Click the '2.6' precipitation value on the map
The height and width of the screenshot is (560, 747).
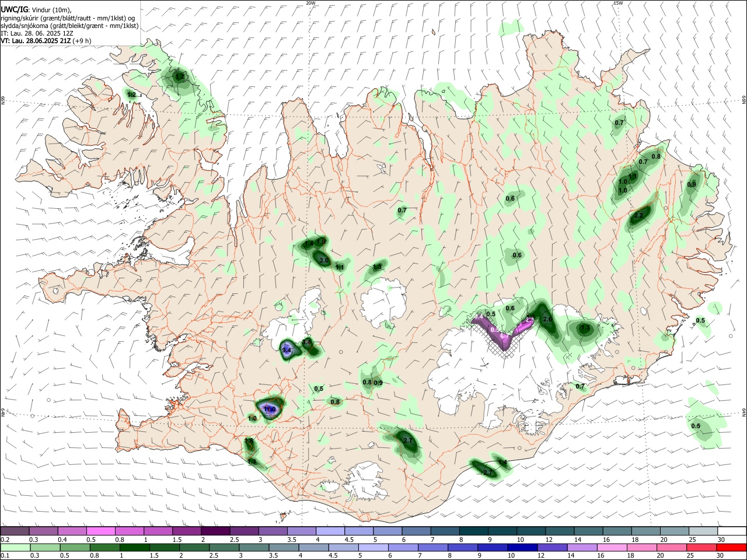click(x=547, y=320)
